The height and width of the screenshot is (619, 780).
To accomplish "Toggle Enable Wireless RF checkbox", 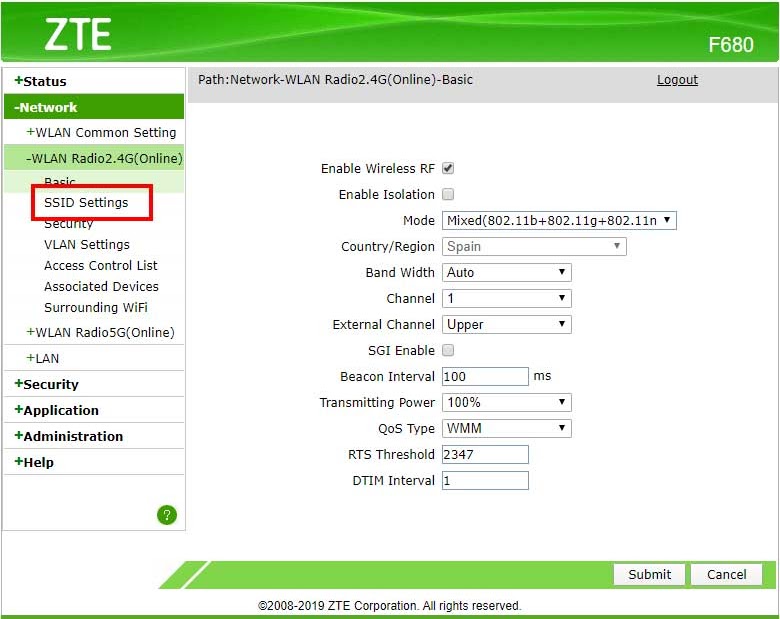I will [x=448, y=168].
